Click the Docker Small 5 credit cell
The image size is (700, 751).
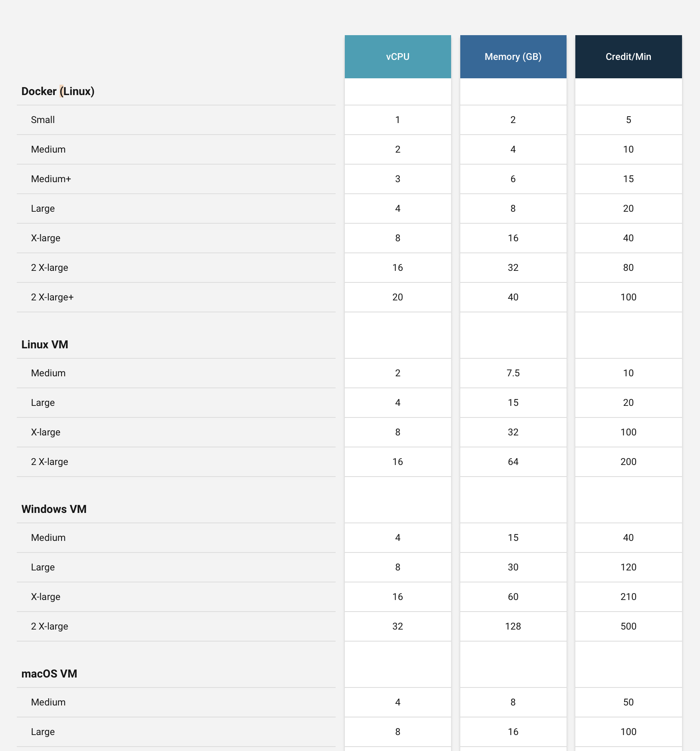(x=628, y=120)
